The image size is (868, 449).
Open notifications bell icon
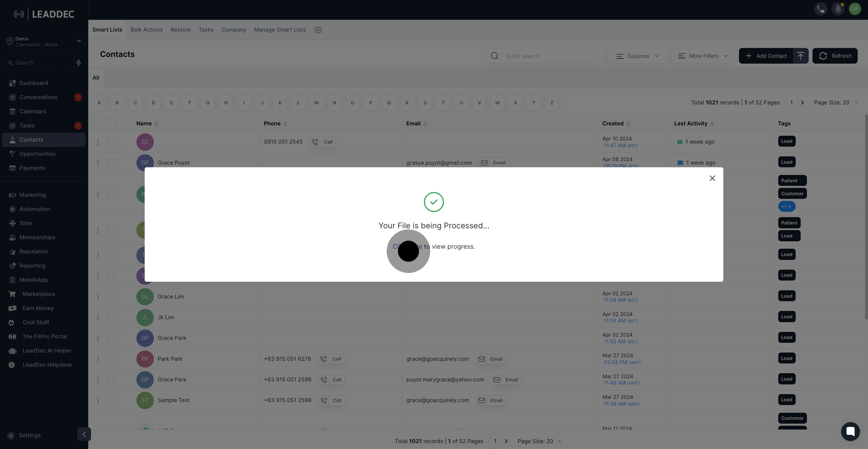(838, 9)
